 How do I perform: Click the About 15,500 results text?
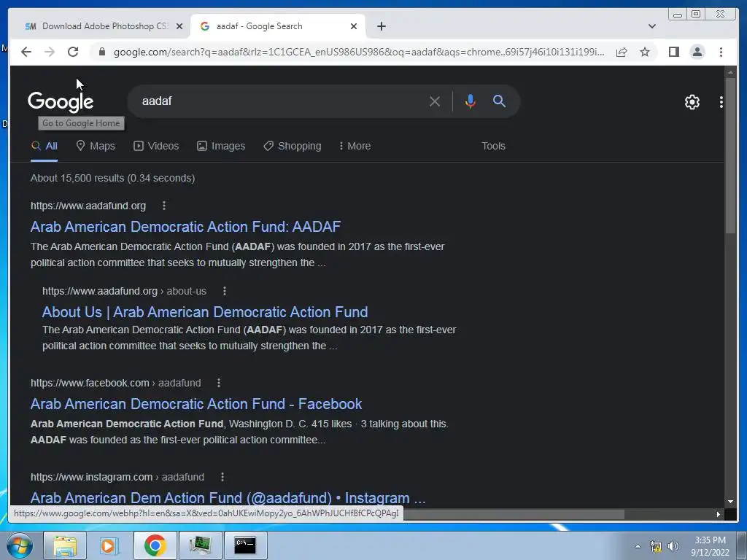[x=112, y=178]
